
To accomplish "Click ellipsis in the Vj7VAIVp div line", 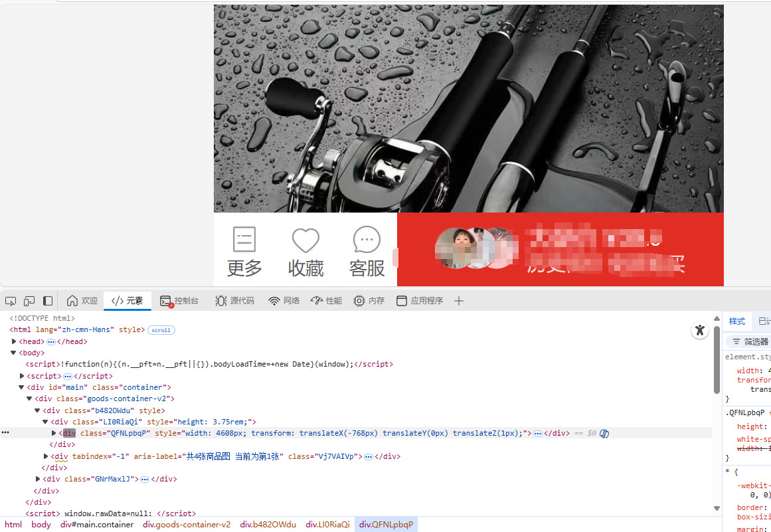I will [x=369, y=457].
